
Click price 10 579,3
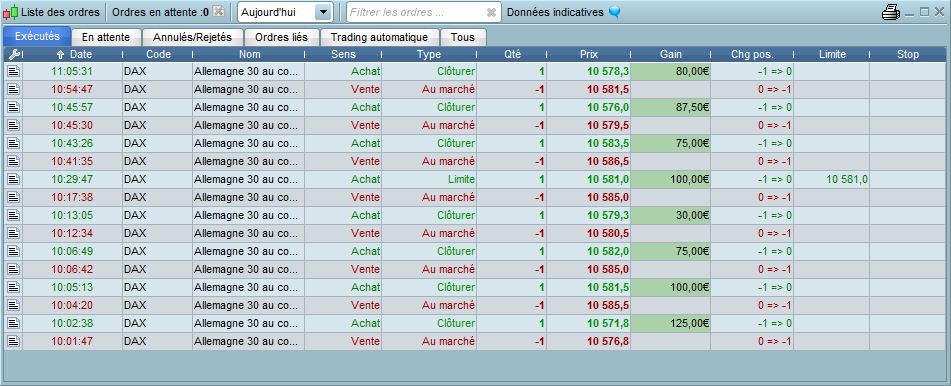(x=608, y=215)
